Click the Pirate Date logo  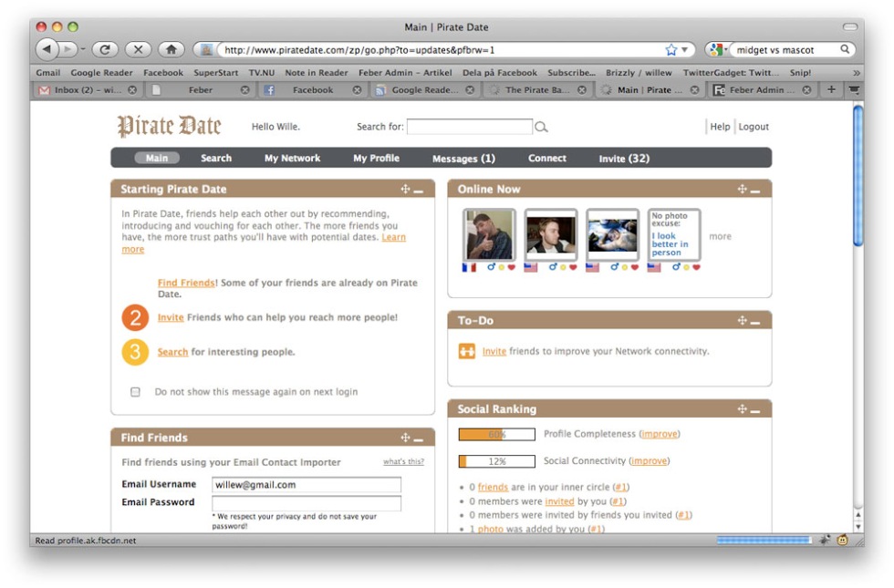pos(170,126)
